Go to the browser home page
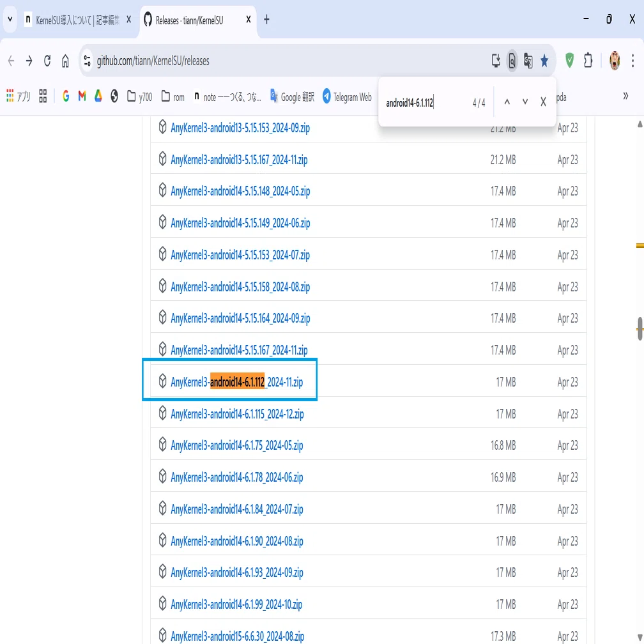 pos(65,61)
